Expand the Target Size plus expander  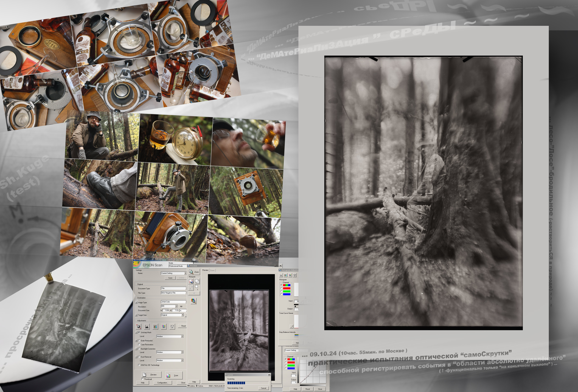tap(136, 315)
